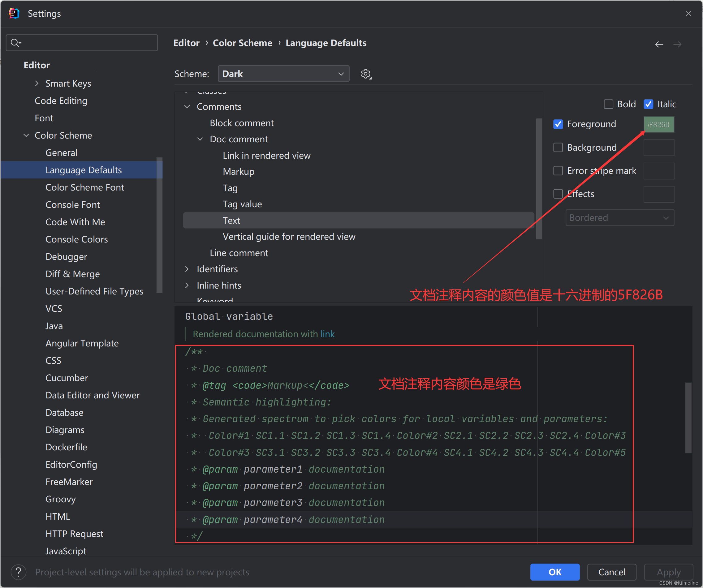Viewport: 703px width, 588px height.
Task: Collapse the Doc comment node
Action: tap(200, 139)
